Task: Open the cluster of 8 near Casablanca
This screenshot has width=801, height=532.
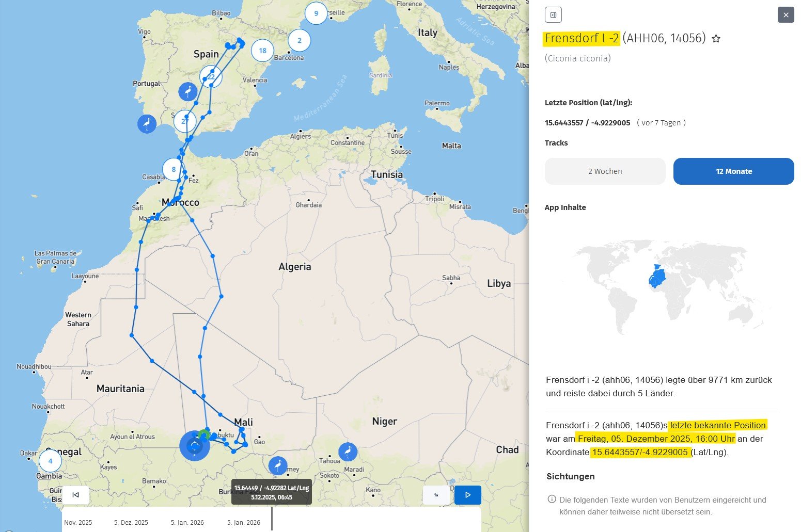Action: pos(174,169)
